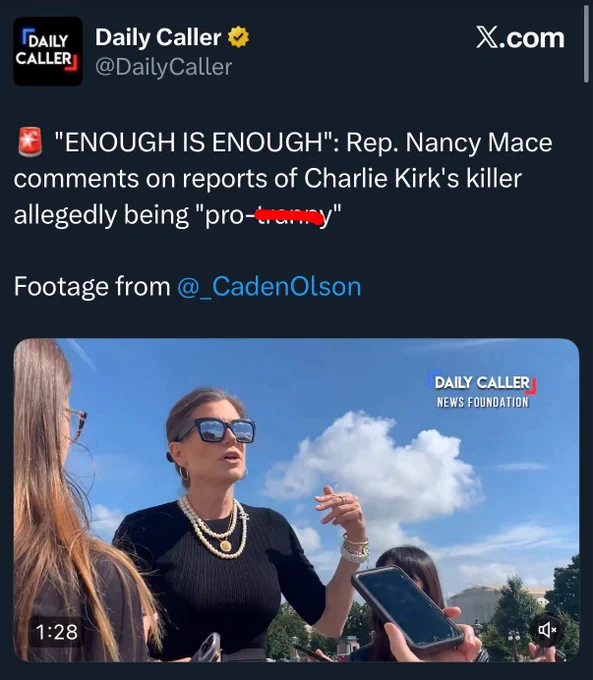
Task: Click the red siren emoji
Action: click(30, 142)
